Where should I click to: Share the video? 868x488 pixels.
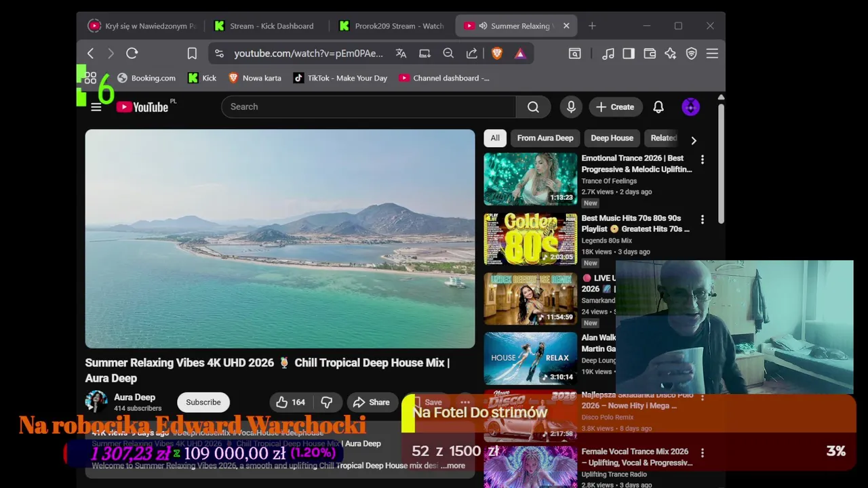click(372, 403)
